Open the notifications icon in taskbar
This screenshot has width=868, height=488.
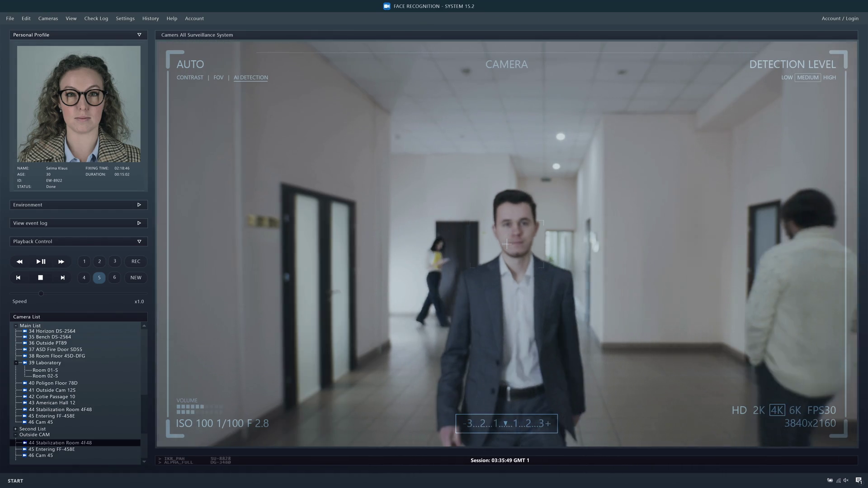point(859,480)
